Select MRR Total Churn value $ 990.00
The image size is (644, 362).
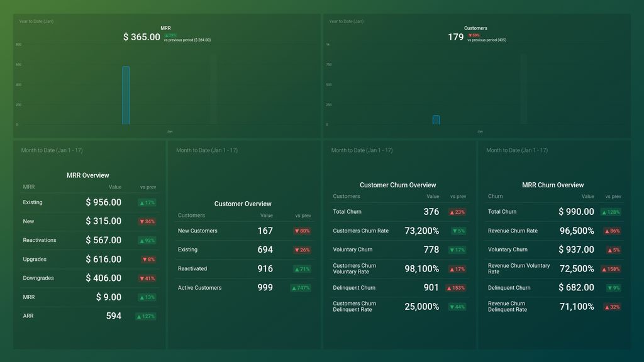(576, 212)
